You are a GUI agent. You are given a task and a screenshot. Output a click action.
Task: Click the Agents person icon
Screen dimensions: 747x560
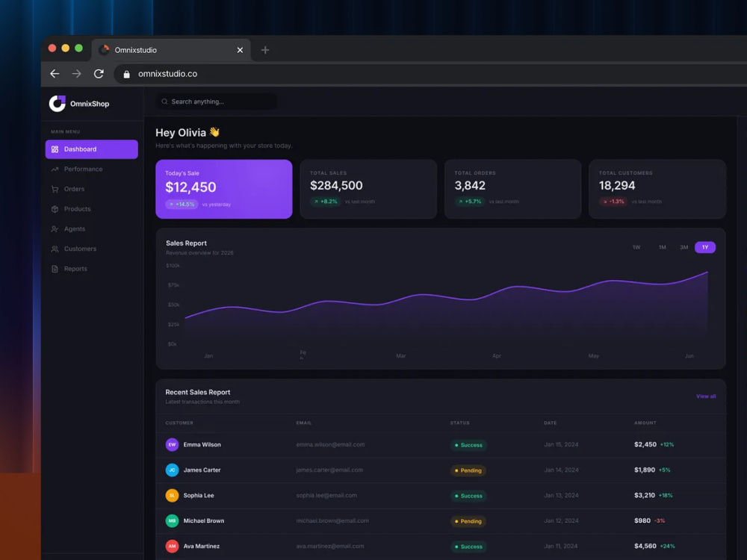tap(55, 229)
